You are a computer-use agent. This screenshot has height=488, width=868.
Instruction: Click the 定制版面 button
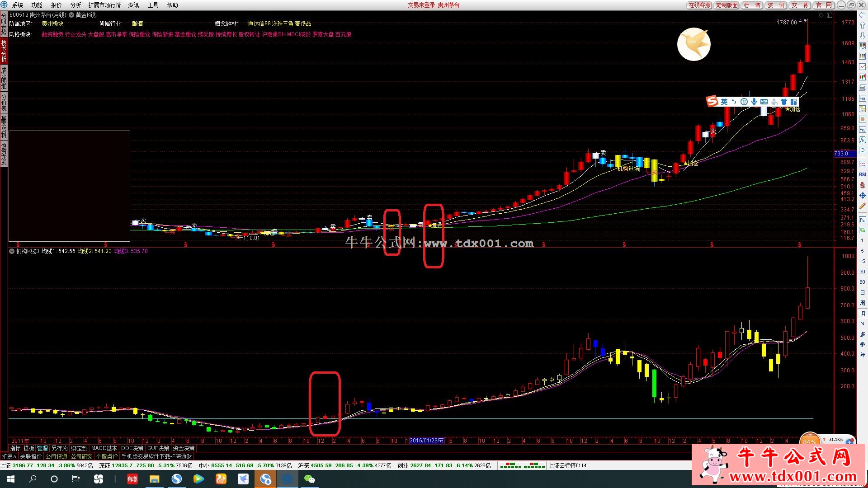[x=727, y=5]
